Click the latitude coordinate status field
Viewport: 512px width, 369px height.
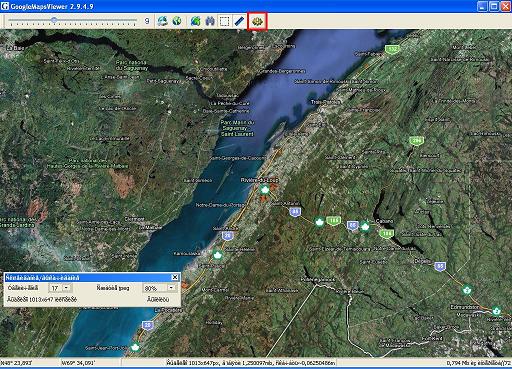point(30,362)
